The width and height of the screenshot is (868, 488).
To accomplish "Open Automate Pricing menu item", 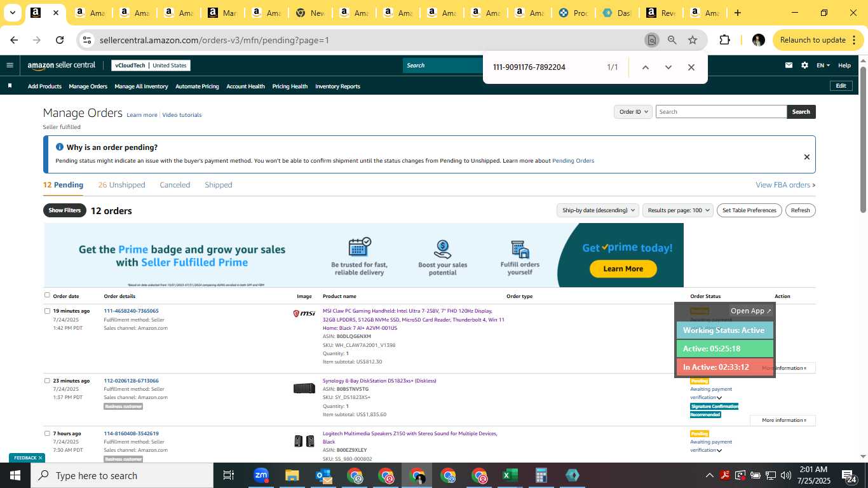I will click(x=197, y=86).
